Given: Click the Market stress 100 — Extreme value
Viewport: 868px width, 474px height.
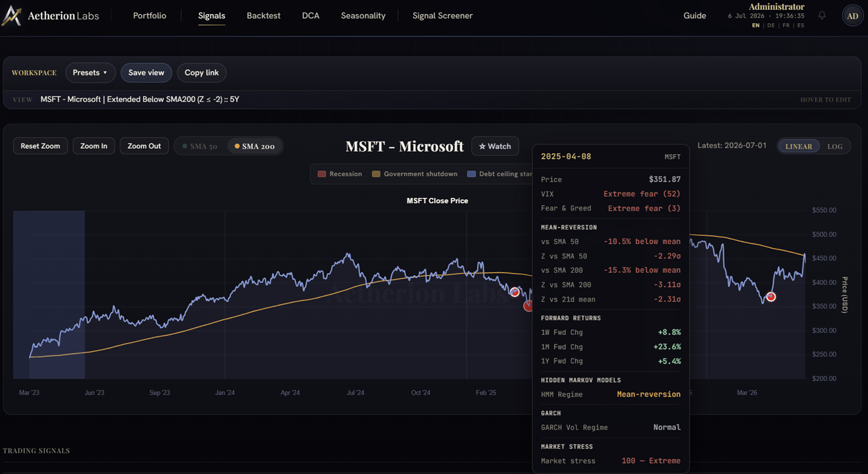Looking at the screenshot, I should click(x=651, y=461).
